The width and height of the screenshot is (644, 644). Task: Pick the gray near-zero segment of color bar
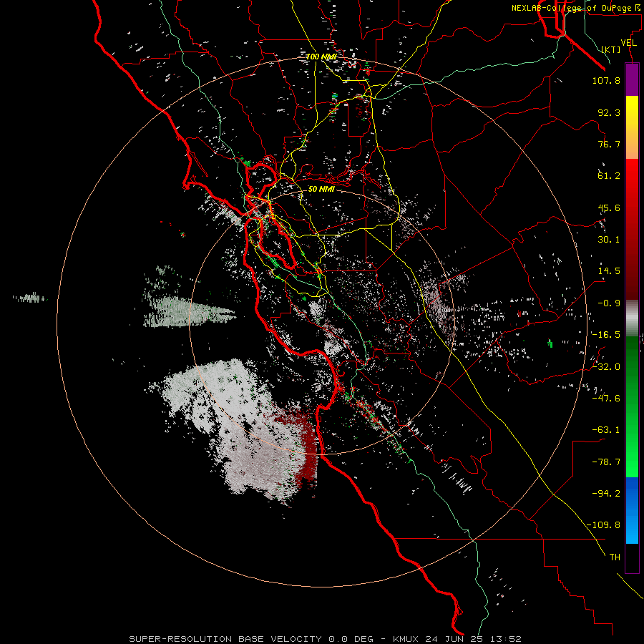pos(632,316)
